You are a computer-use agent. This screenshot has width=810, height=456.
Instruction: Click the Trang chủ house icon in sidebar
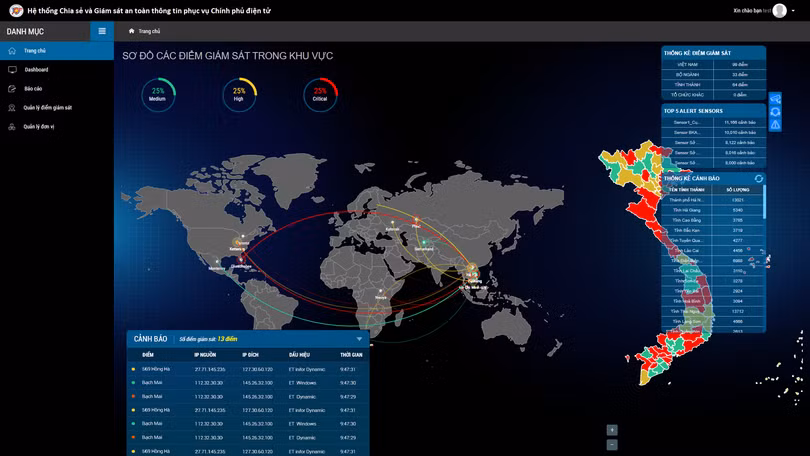(12, 51)
